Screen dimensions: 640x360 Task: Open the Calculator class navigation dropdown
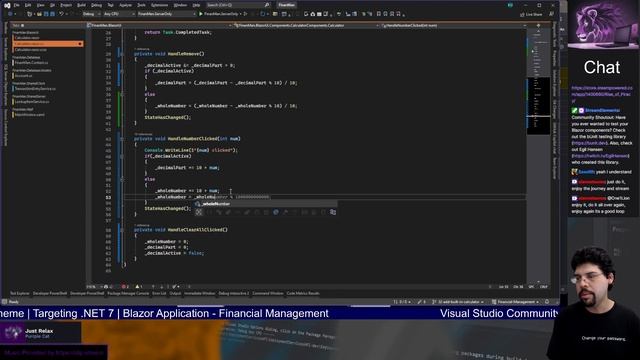pyautogui.click(x=307, y=25)
